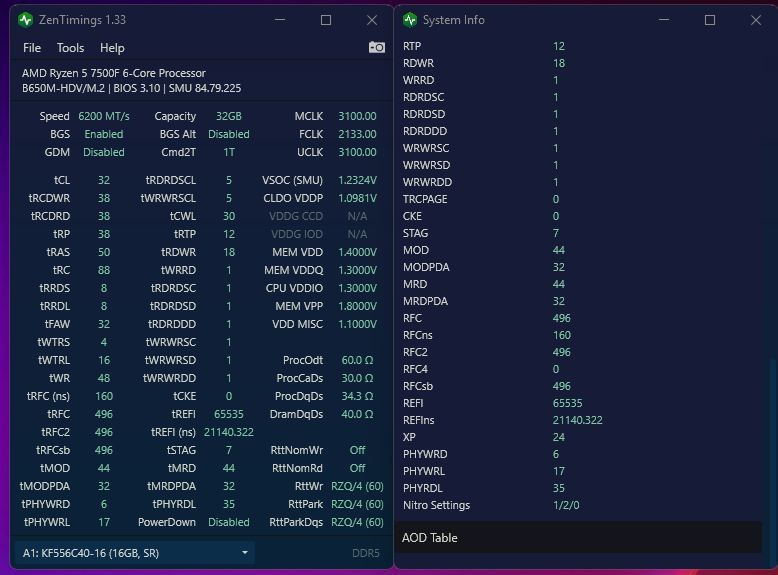The height and width of the screenshot is (575, 778).
Task: Click the DDR5 label in ZenTimings
Action: [x=366, y=553]
